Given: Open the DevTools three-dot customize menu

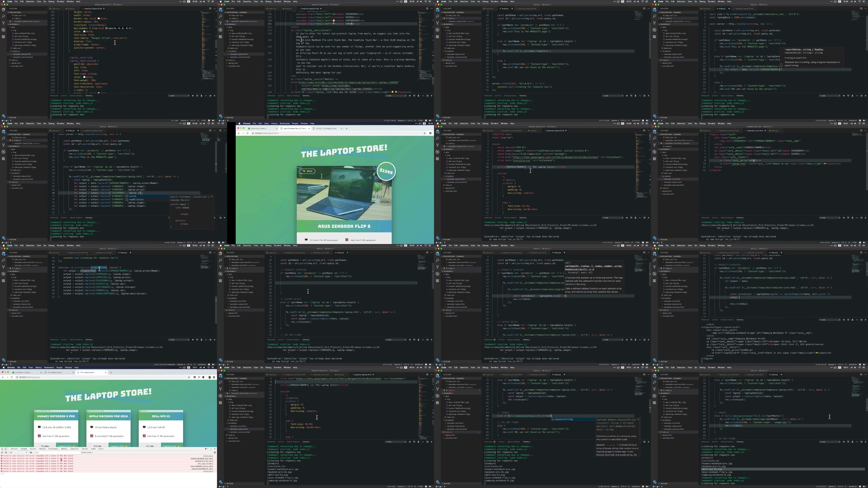Looking at the screenshot, I should [211, 449].
